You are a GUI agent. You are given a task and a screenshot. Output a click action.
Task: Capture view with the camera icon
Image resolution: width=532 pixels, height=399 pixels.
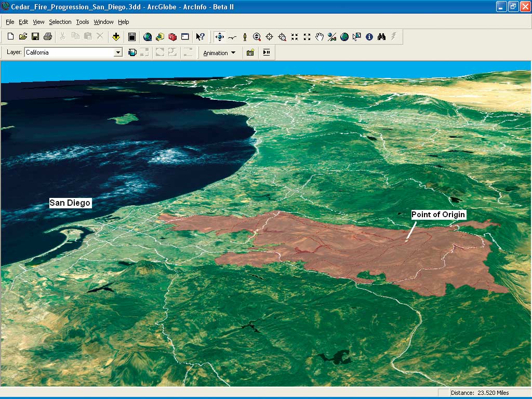pos(250,52)
